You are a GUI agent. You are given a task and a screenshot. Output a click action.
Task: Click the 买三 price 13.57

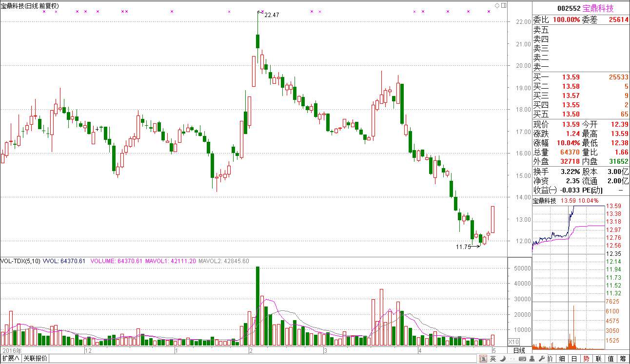click(x=571, y=96)
